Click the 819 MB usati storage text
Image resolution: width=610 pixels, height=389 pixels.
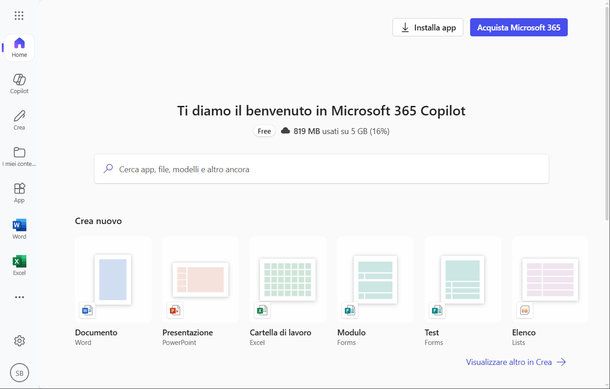[341, 131]
